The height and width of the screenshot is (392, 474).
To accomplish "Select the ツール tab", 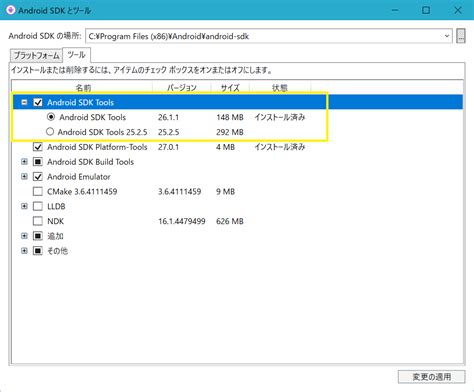I will pyautogui.click(x=76, y=55).
